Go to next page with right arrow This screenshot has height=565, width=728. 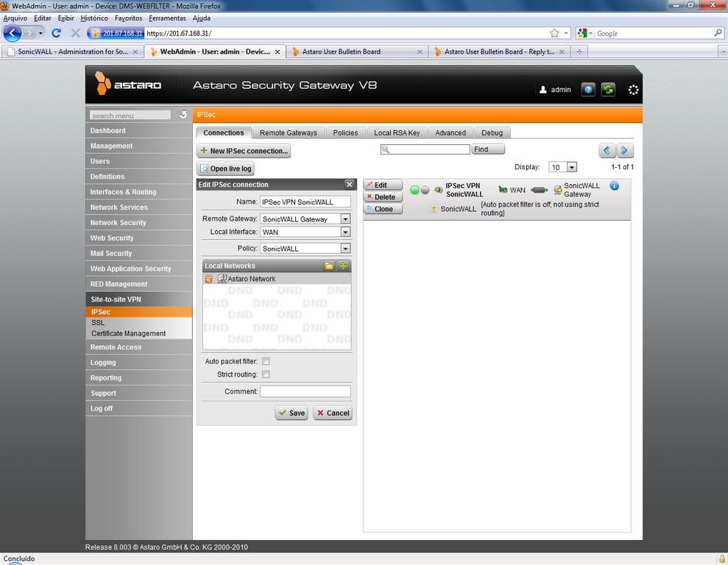pyautogui.click(x=625, y=150)
